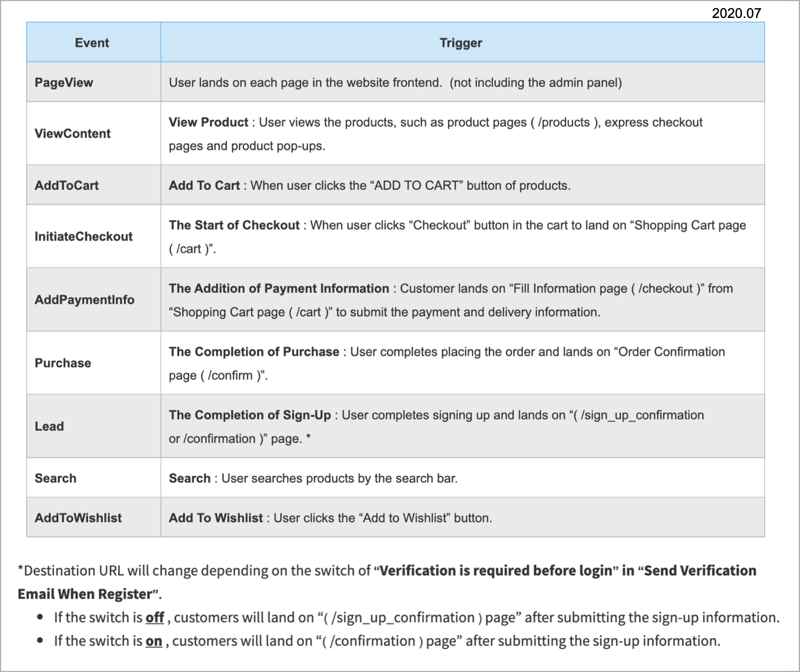Click the Trigger column header
Screen dimensions: 800x672
[x=462, y=42]
